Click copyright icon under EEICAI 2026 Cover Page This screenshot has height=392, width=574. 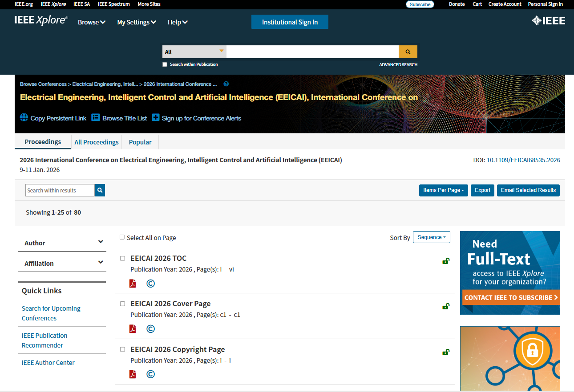pos(151,329)
